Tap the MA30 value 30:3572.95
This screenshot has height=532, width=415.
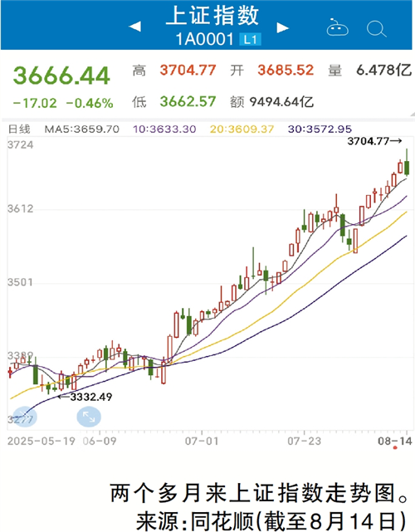pyautogui.click(x=320, y=129)
